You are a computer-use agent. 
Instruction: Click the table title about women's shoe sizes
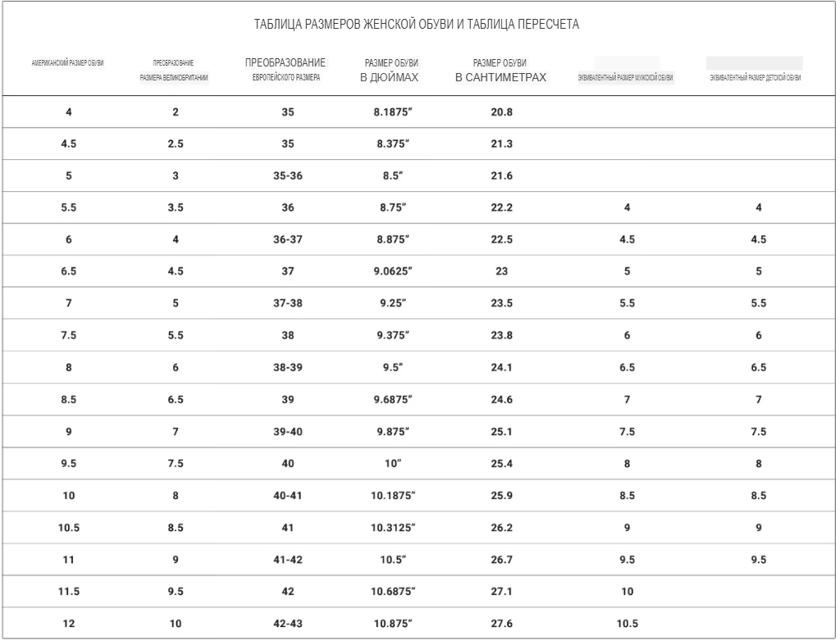click(417, 25)
